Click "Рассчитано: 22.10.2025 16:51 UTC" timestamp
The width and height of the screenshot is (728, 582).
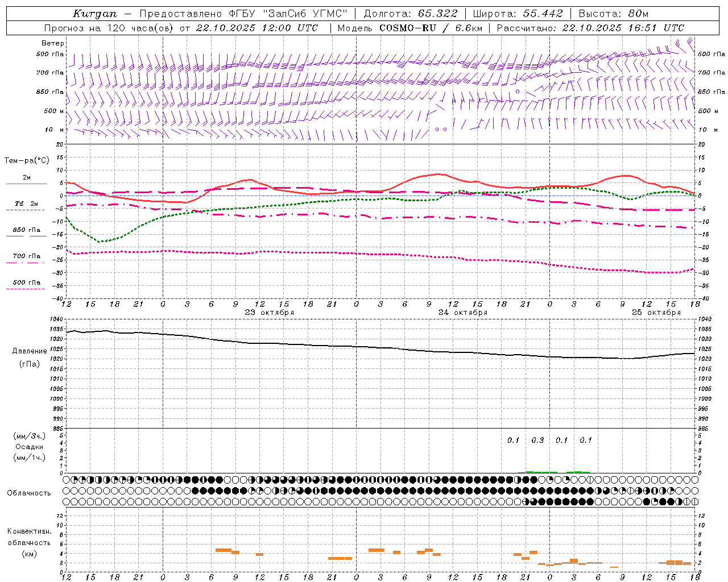pyautogui.click(x=590, y=28)
